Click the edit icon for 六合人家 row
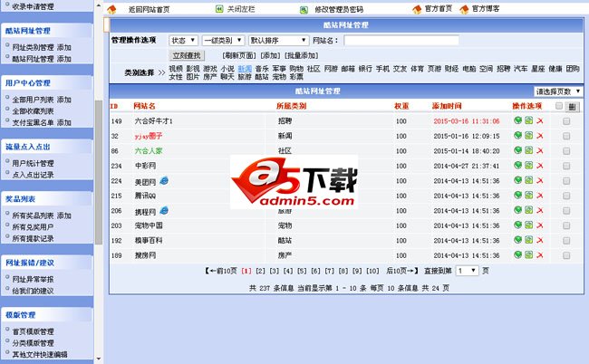 click(x=529, y=150)
